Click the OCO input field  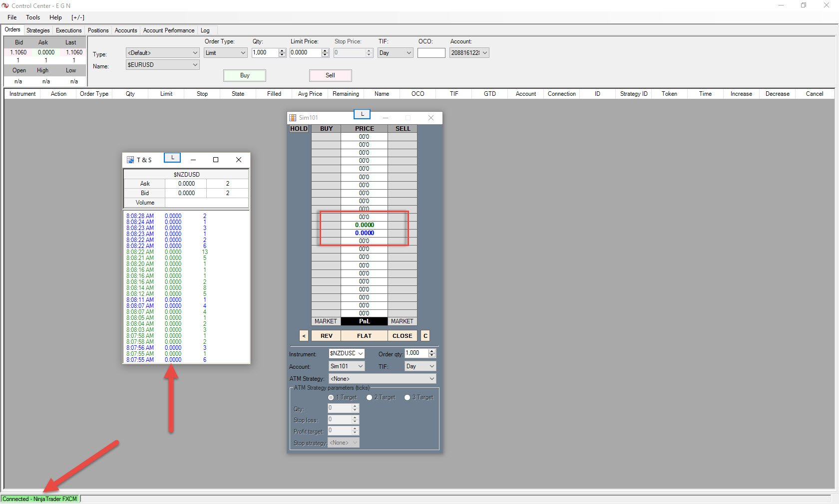tap(431, 53)
